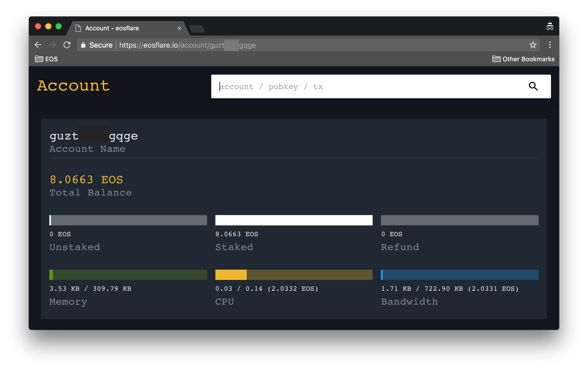Expand the Other Bookmarks folder
This screenshot has height=371, width=588.
pos(523,59)
